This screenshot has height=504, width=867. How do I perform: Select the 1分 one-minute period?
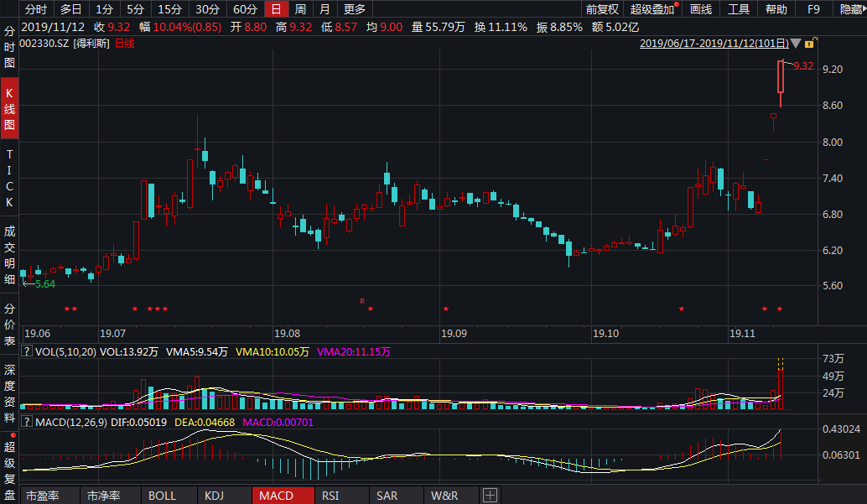pos(104,9)
